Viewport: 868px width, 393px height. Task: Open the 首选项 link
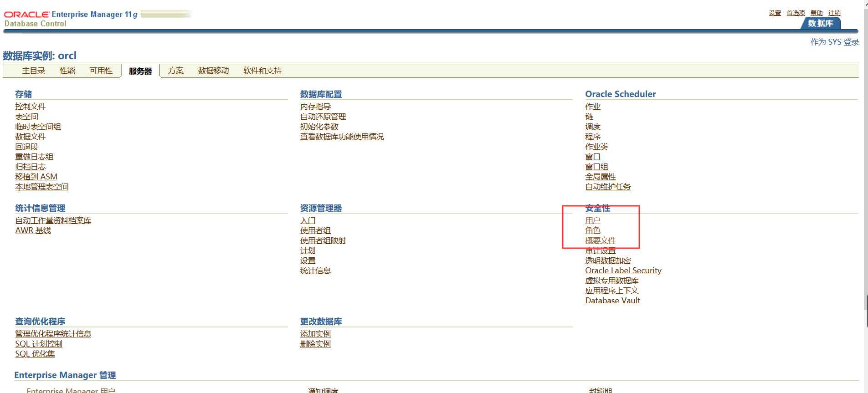click(x=796, y=13)
